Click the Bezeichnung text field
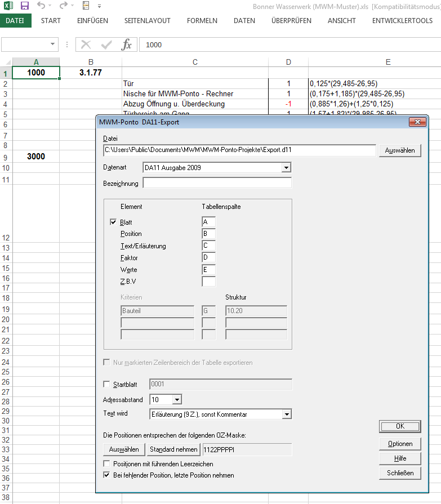The height and width of the screenshot is (504, 441). click(217, 183)
